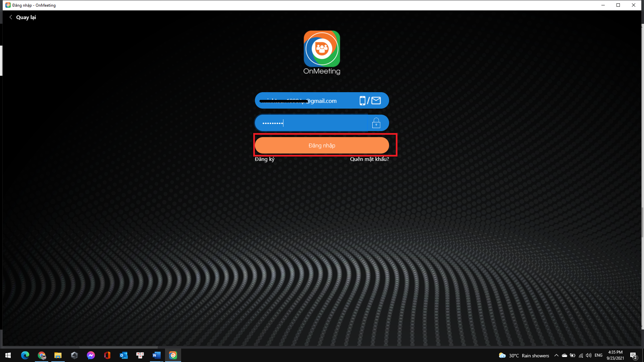
Task: Focus the email address input field
Action: [322, 101]
